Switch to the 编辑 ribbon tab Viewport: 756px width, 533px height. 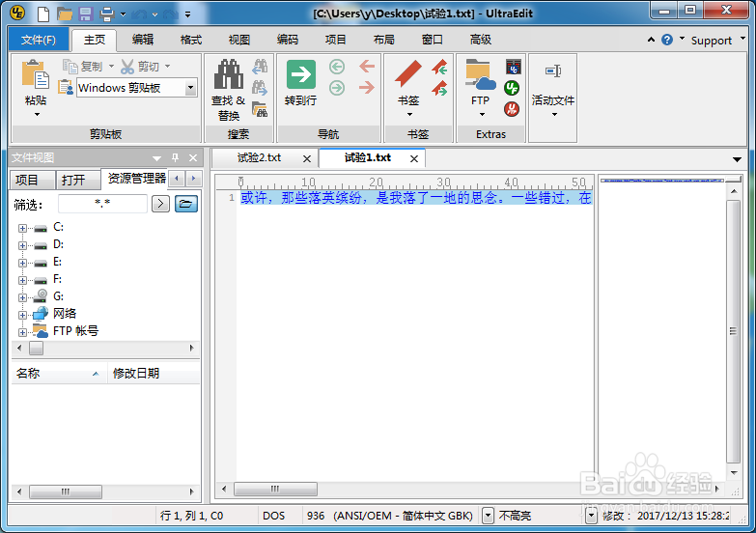point(143,40)
